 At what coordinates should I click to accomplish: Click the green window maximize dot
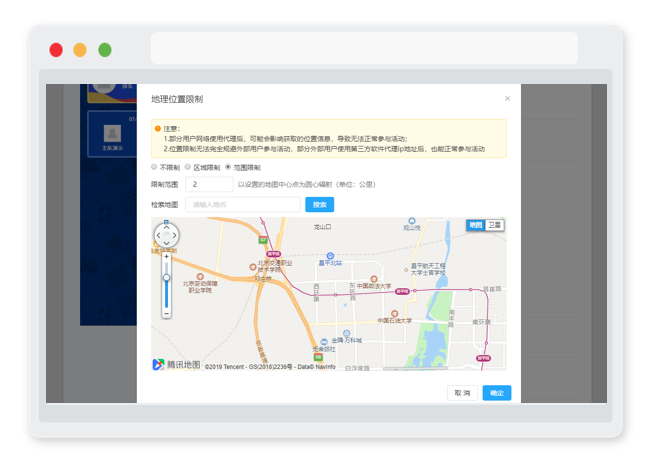coord(105,50)
